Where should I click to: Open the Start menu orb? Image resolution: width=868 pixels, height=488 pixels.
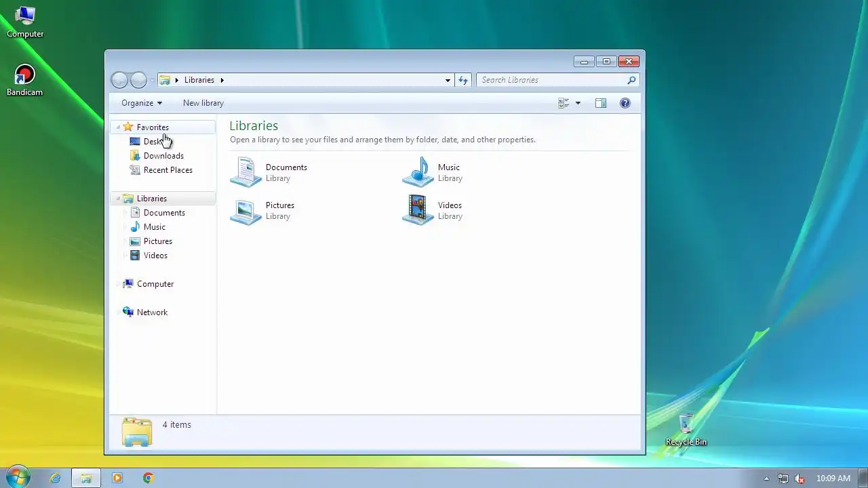[17, 476]
